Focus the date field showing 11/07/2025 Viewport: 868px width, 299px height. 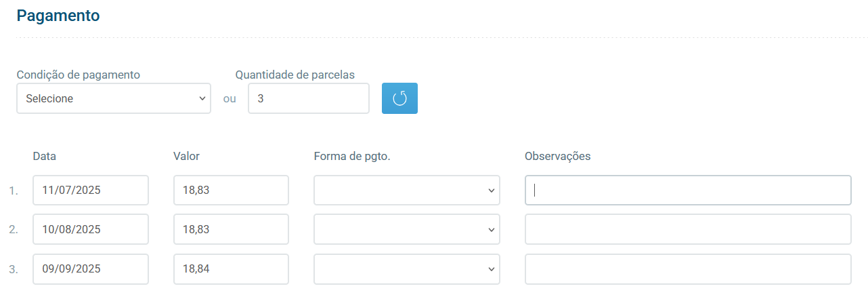[x=90, y=190]
